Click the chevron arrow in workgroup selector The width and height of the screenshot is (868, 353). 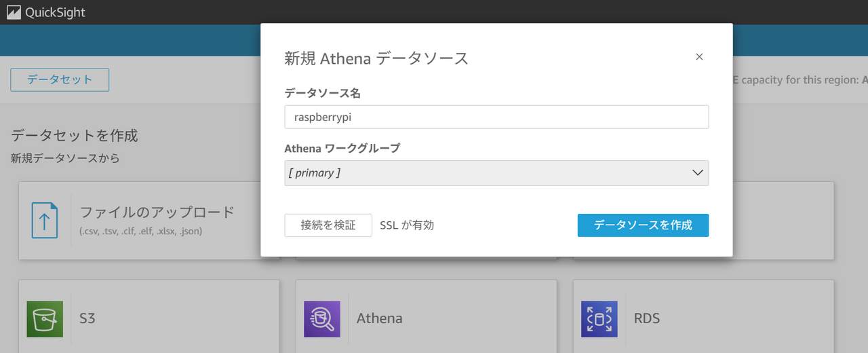pos(698,173)
